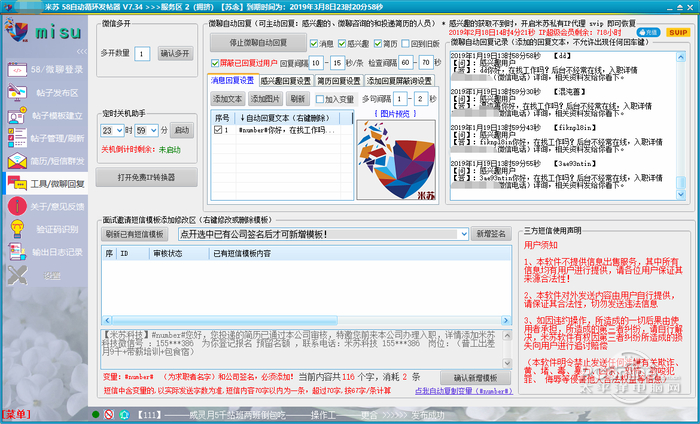The image size is (700, 424).
Task: Open the 简历/短信群发 envelope icon
Action: [x=17, y=161]
